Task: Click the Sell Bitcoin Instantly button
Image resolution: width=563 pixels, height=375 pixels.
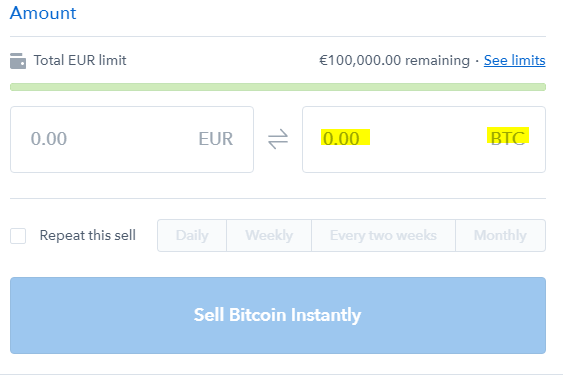Action: pyautogui.click(x=278, y=315)
